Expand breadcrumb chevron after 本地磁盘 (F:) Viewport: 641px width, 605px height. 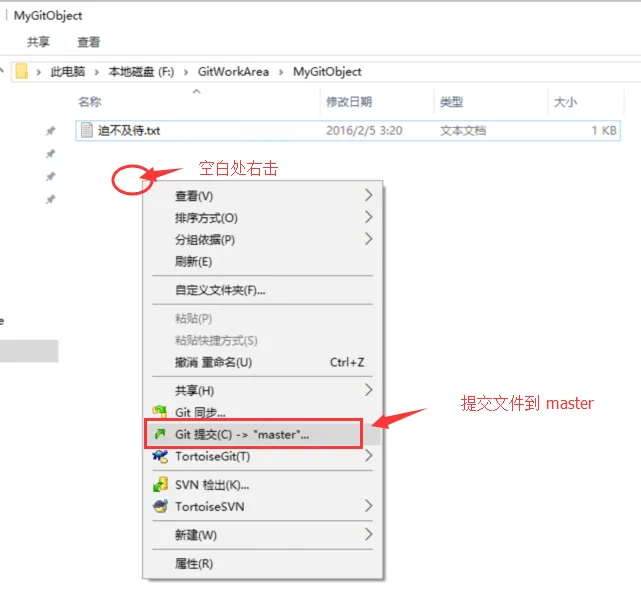[x=186, y=72]
